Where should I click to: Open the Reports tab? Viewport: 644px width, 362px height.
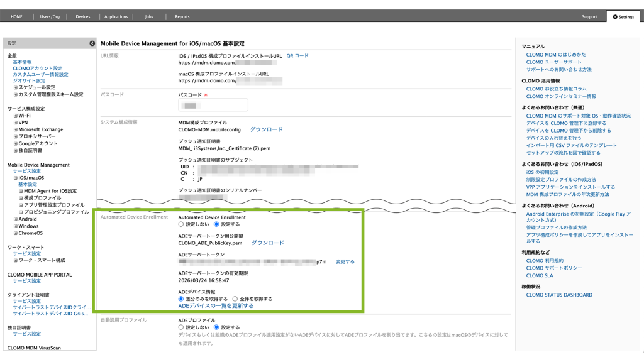click(182, 17)
